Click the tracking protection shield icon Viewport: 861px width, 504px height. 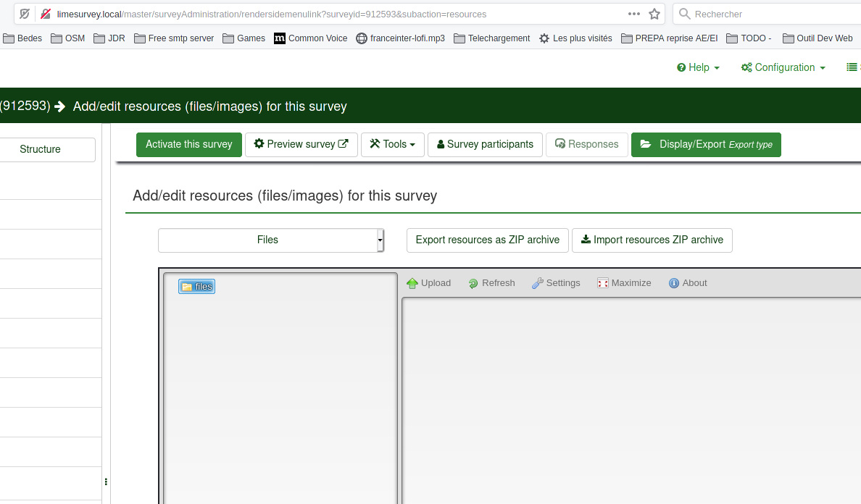pyautogui.click(x=25, y=14)
